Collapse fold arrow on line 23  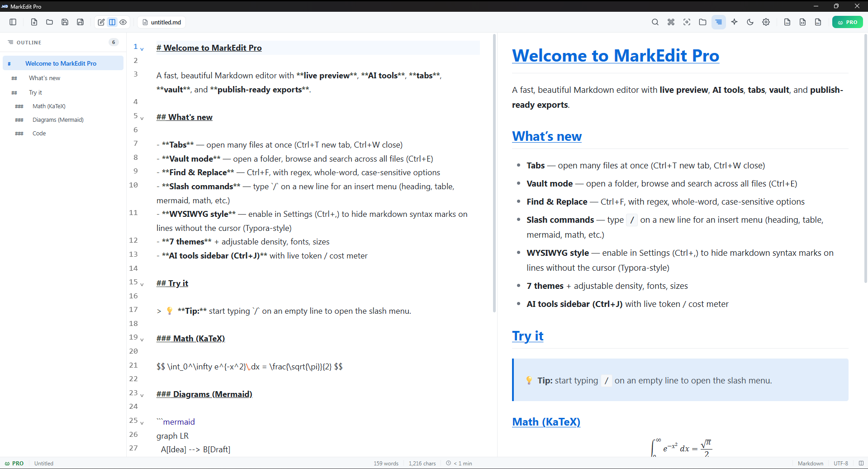142,395
